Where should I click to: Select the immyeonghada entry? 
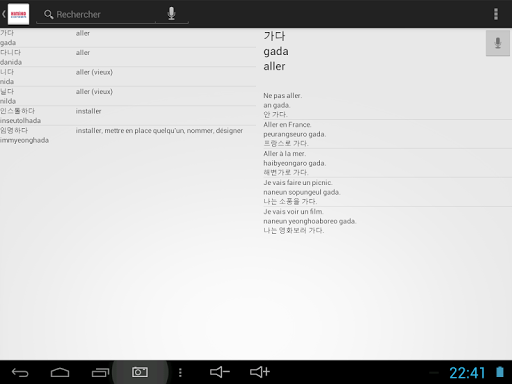coord(128,135)
